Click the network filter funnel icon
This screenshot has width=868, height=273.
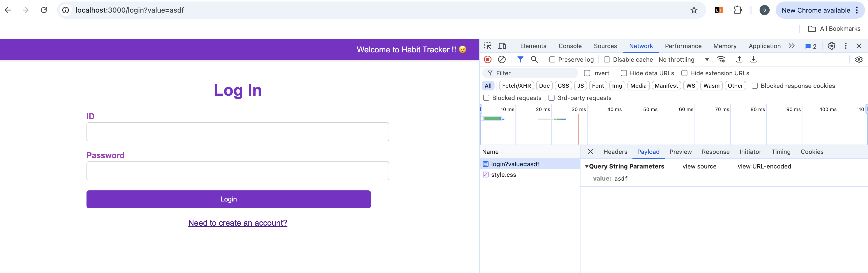(x=520, y=59)
